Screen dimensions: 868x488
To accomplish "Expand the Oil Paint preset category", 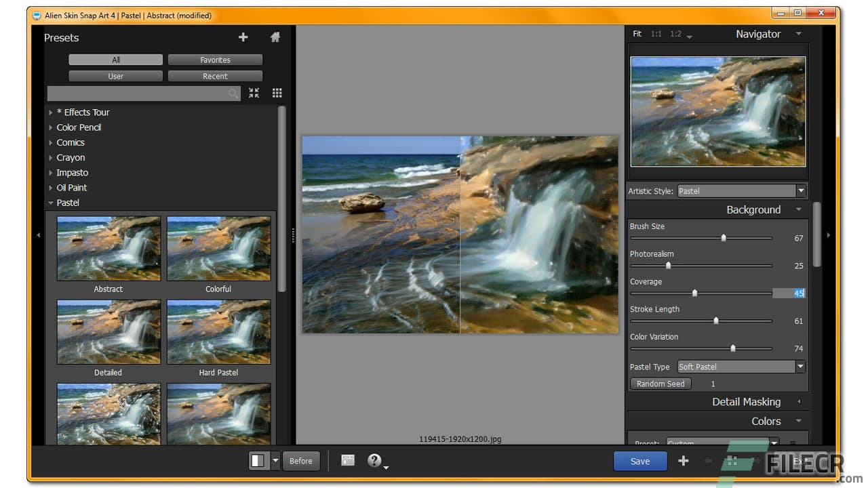I will [x=71, y=188].
